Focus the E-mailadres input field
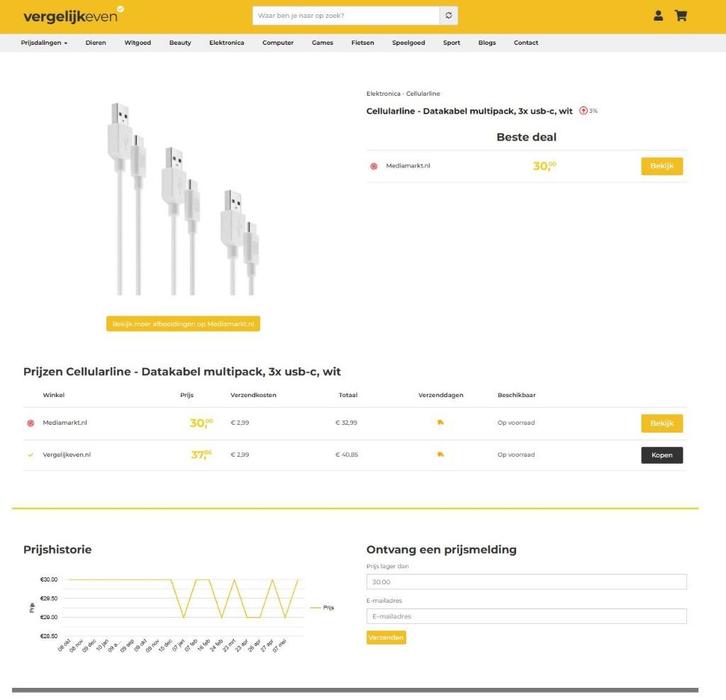The image size is (726, 700). [x=526, y=616]
